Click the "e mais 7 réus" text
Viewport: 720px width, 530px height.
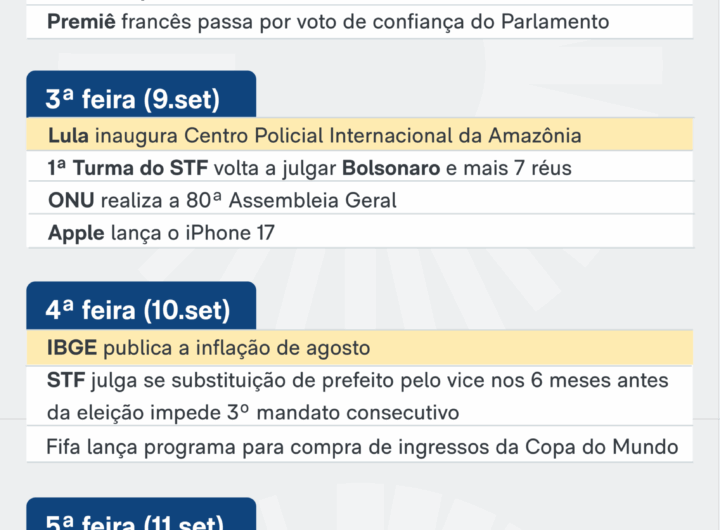click(509, 168)
